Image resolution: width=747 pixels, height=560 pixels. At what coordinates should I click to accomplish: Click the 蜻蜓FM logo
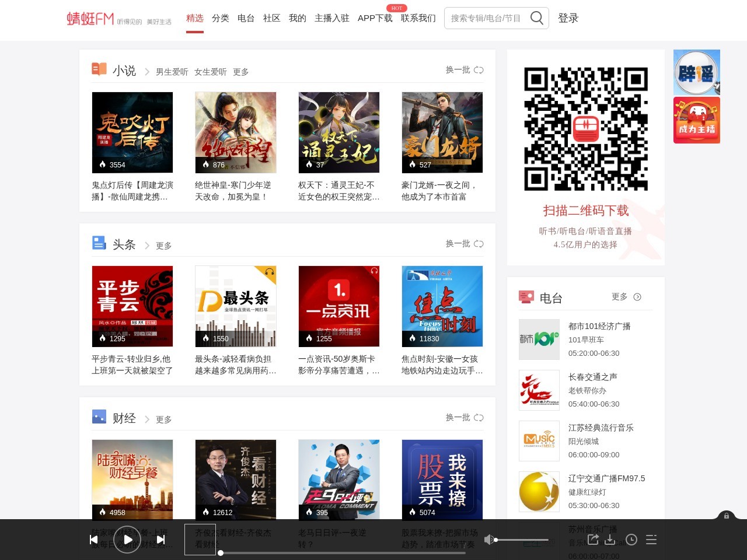pos(90,19)
